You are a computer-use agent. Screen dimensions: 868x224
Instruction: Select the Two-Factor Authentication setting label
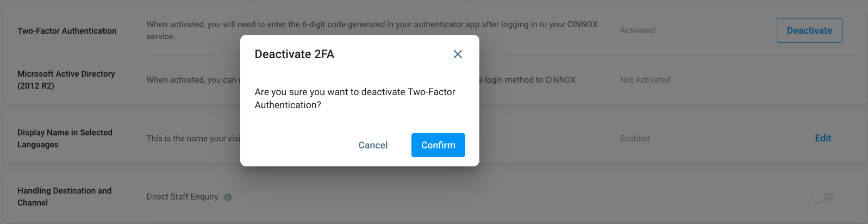coord(67,31)
